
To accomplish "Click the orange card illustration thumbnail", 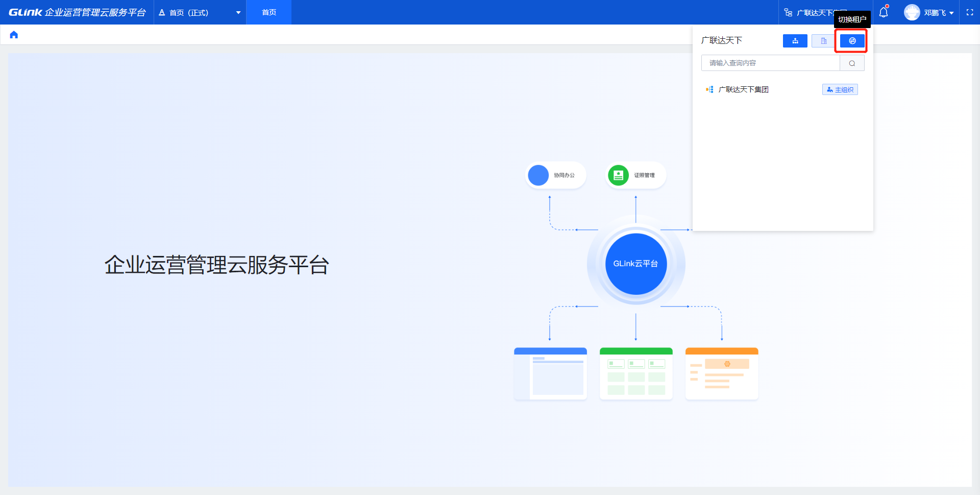I will click(x=722, y=373).
